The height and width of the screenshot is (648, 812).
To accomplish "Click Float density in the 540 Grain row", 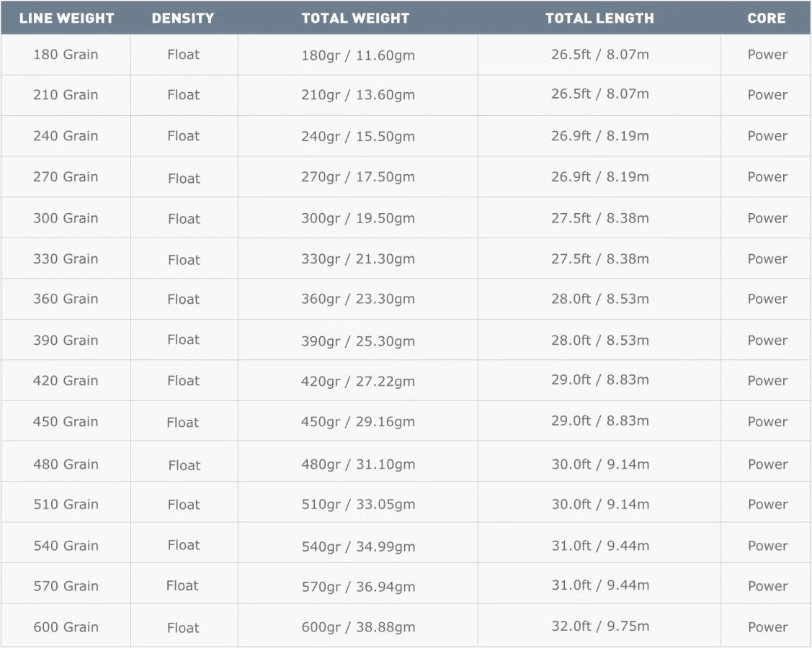I will [184, 545].
